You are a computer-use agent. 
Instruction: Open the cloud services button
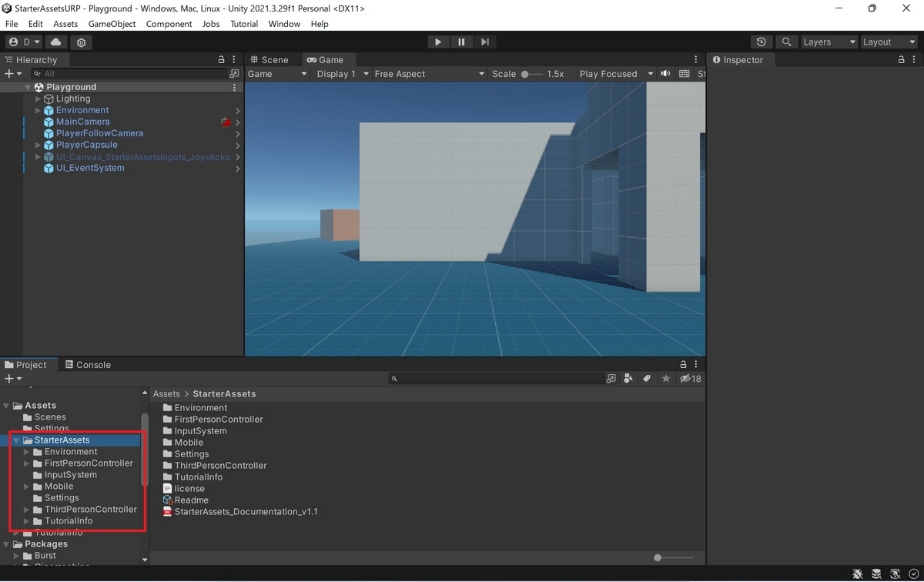coord(57,42)
